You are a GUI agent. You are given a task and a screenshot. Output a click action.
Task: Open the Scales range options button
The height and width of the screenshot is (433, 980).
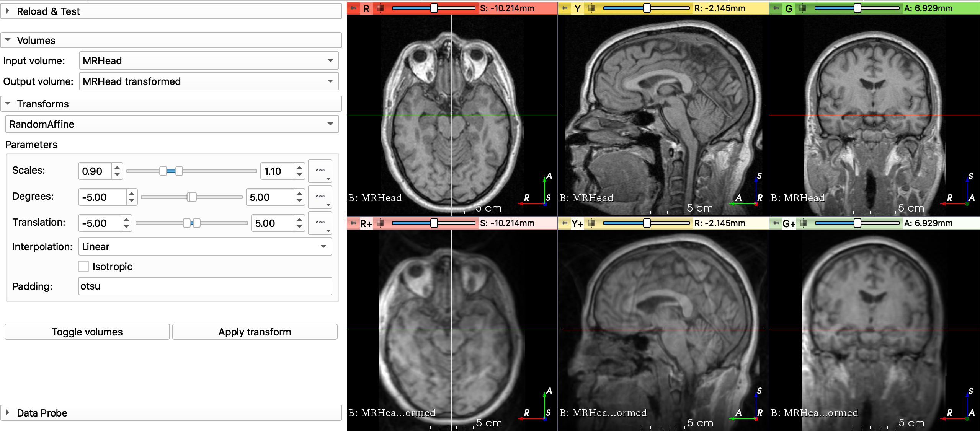coord(320,171)
